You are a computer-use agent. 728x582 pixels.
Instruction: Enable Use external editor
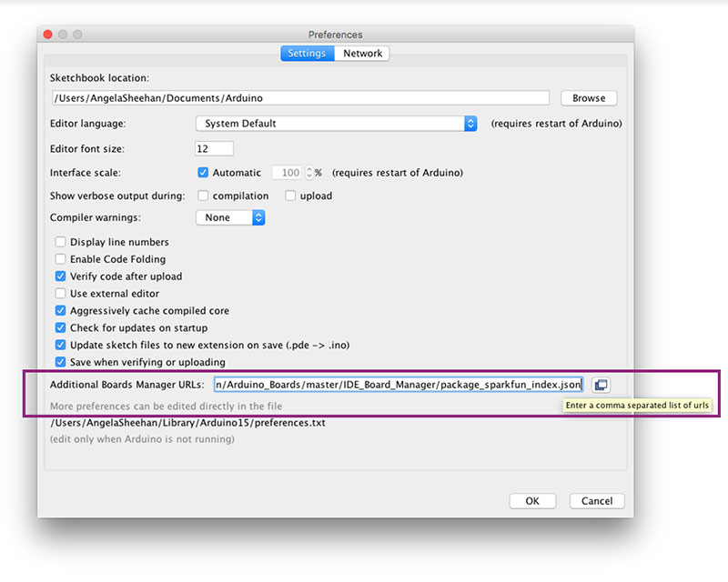tap(60, 293)
